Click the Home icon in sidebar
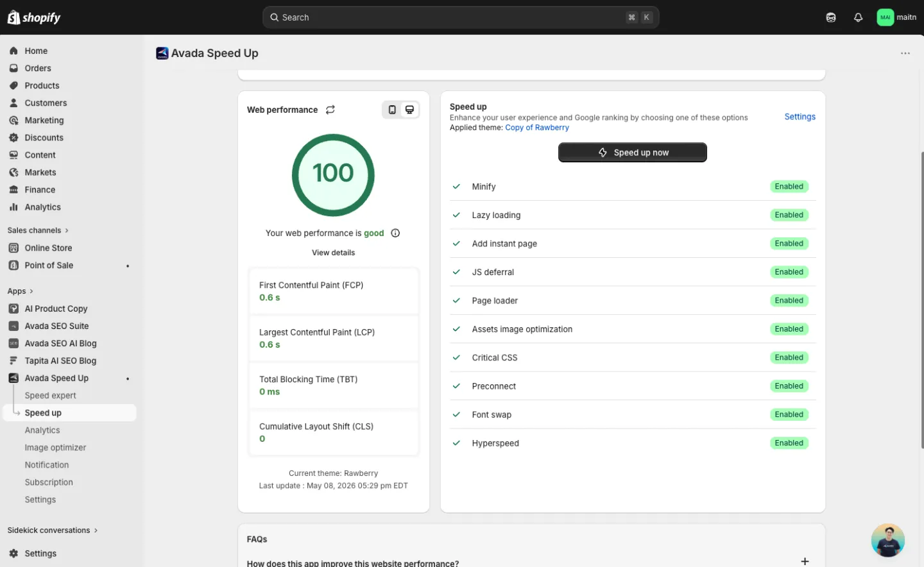Viewport: 924px width, 567px height. click(x=13, y=51)
